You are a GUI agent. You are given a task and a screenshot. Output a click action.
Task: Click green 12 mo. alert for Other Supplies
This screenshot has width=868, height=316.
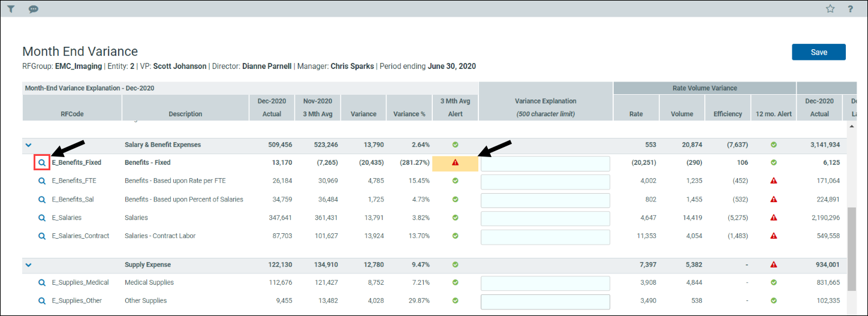click(x=773, y=300)
